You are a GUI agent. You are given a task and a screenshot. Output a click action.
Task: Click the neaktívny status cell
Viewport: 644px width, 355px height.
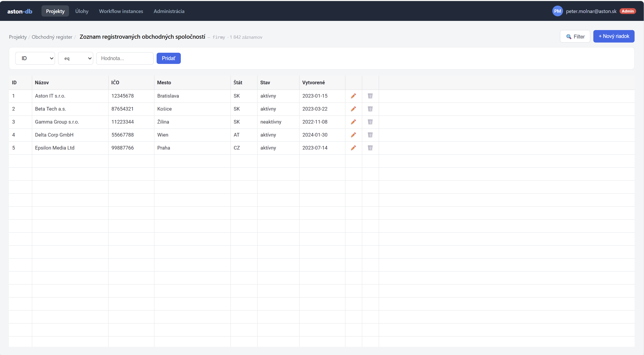(x=278, y=122)
